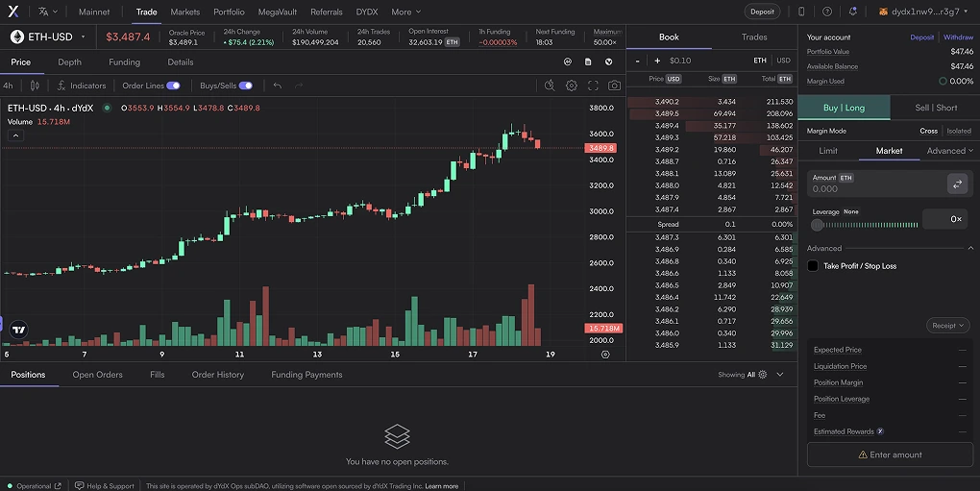Image resolution: width=980 pixels, height=491 pixels.
Task: Redo the chart action
Action: [299, 86]
